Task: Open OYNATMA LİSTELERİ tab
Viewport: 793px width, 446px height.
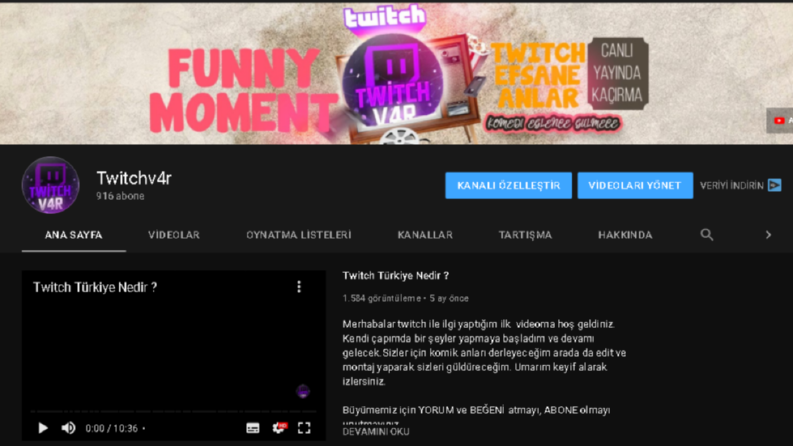Action: point(299,235)
